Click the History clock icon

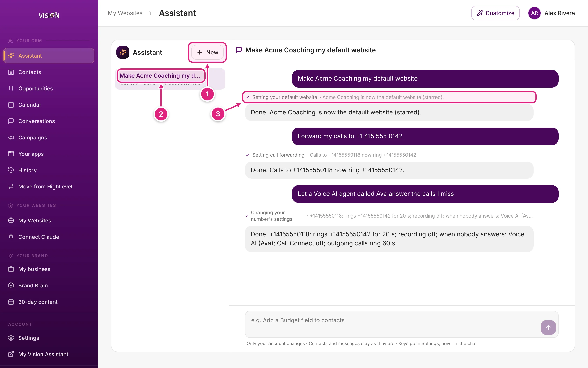tap(11, 170)
